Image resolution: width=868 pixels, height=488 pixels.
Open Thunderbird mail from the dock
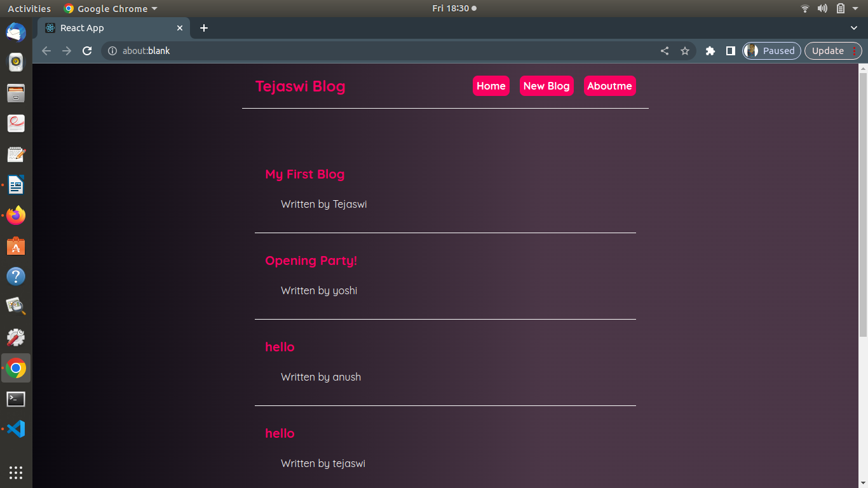tap(16, 32)
